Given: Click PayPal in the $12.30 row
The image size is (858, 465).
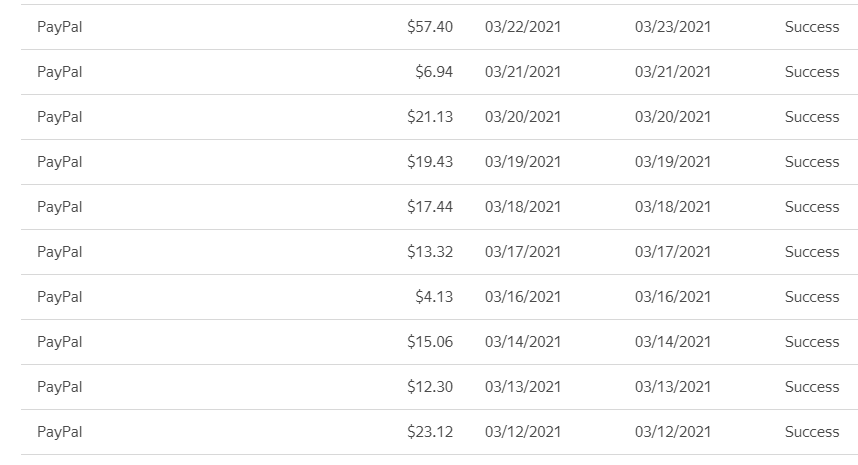Looking at the screenshot, I should (x=59, y=387).
